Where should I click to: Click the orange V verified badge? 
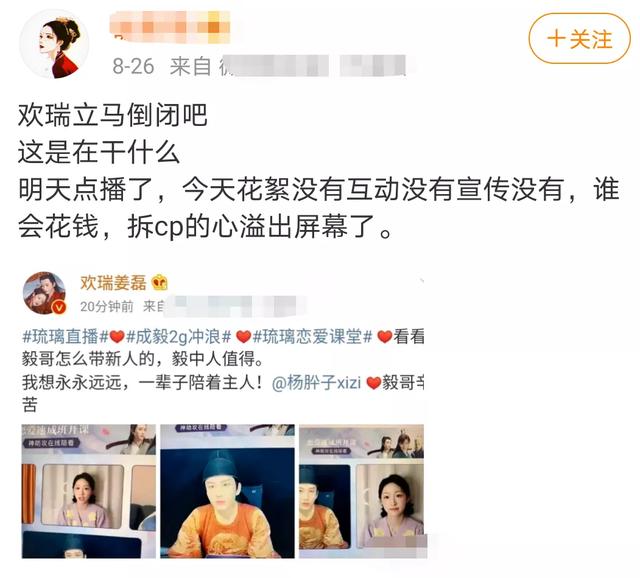[59, 307]
